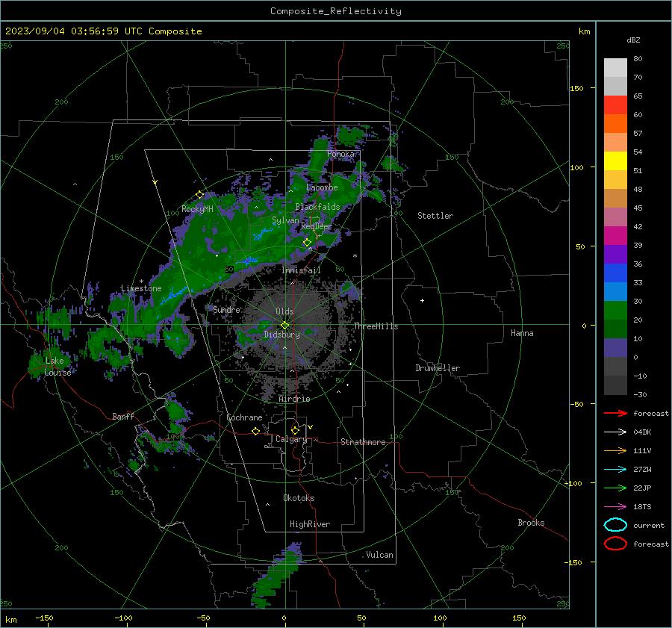Click the Lake Louise label
Screen dimensions: 672x628
point(57,367)
